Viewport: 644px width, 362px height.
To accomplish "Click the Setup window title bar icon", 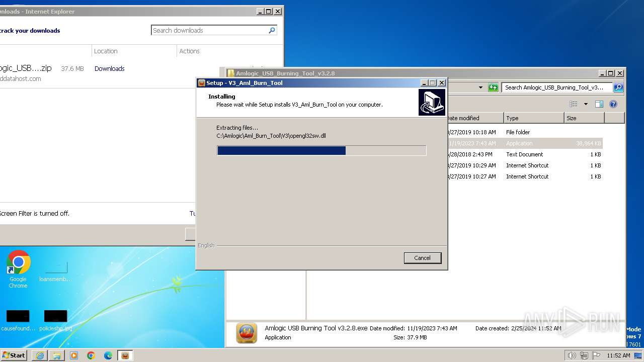I will 201,83.
